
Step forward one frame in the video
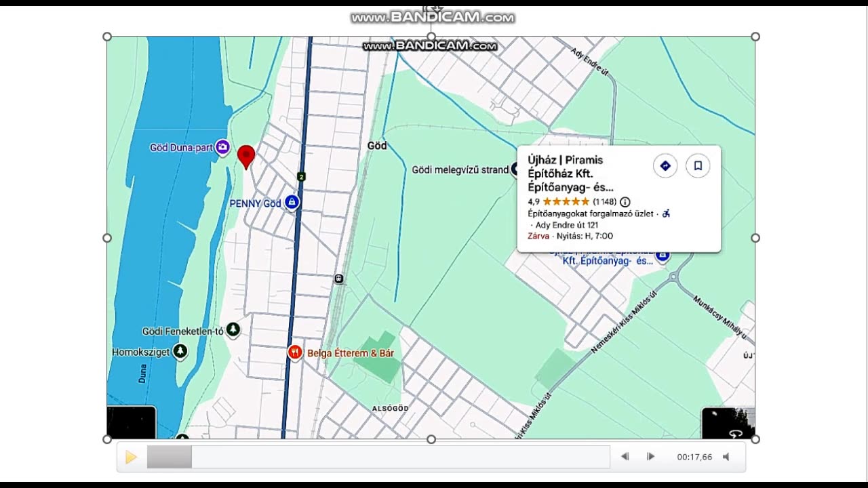(x=650, y=457)
